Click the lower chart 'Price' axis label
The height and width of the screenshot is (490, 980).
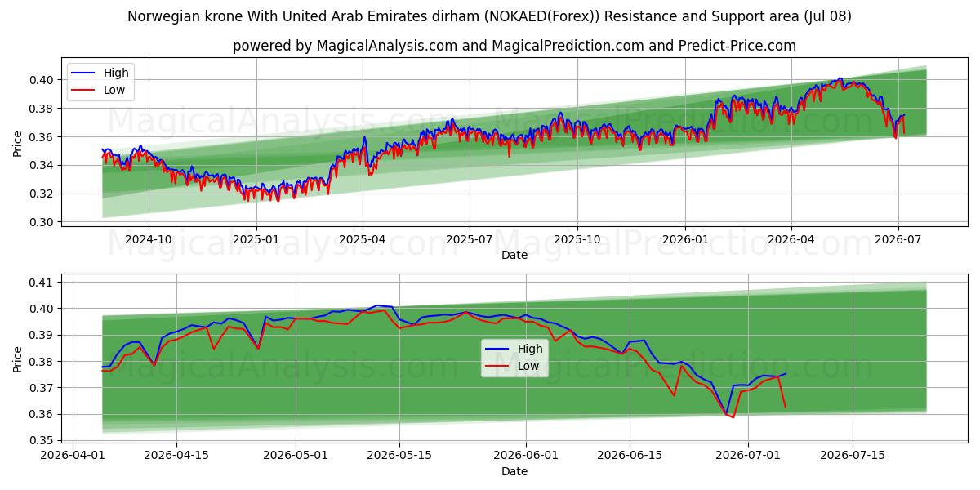[x=18, y=359]
